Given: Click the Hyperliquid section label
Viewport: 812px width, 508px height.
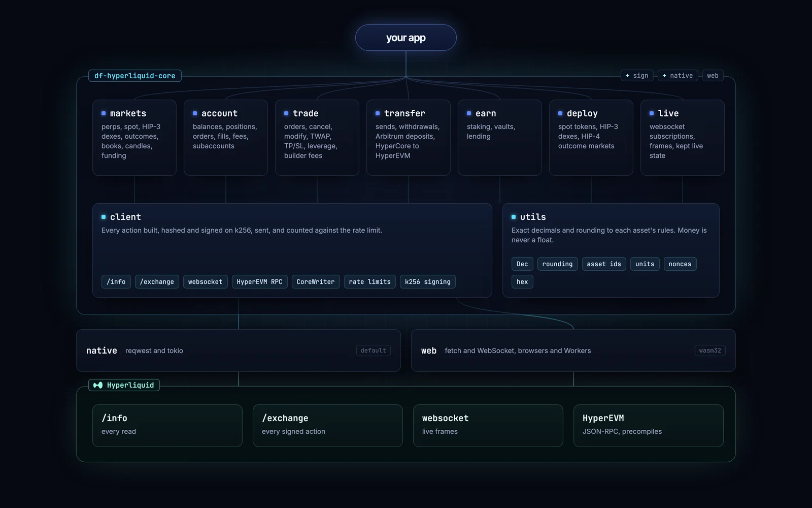Looking at the screenshot, I should coord(124,385).
